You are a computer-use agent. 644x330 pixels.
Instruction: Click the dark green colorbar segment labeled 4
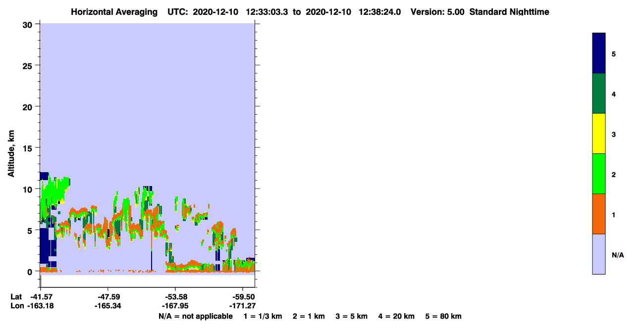[599, 94]
